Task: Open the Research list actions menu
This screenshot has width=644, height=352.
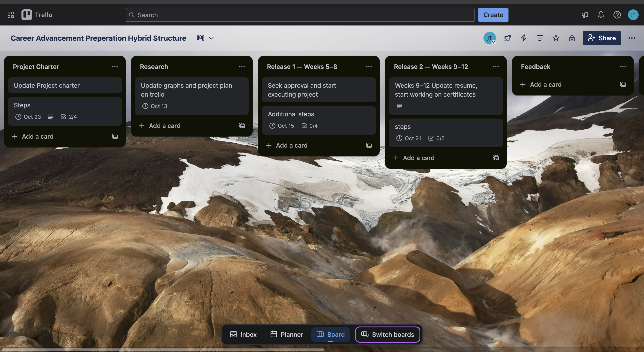Action: click(x=242, y=66)
